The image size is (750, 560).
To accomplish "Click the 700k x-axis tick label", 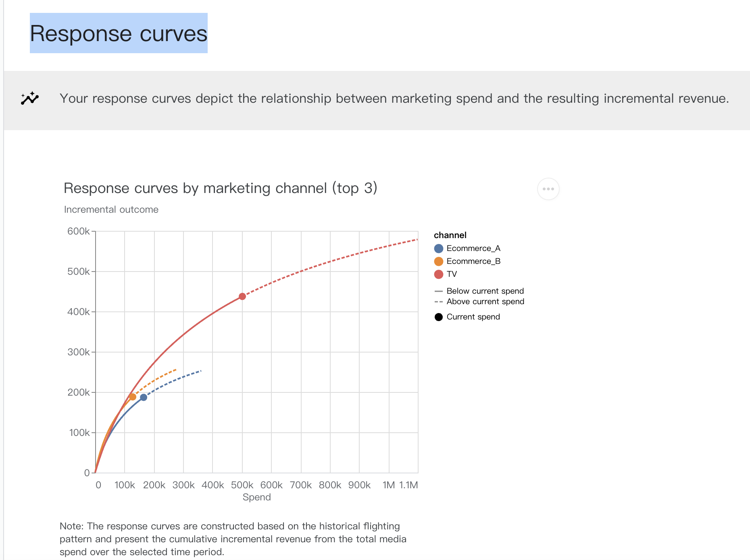I will [x=301, y=485].
